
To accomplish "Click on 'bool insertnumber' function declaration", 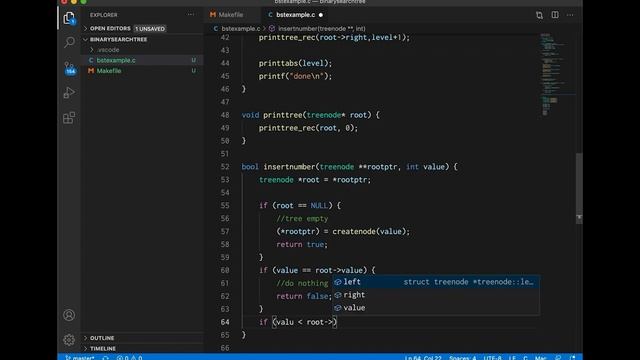I will (x=349, y=167).
